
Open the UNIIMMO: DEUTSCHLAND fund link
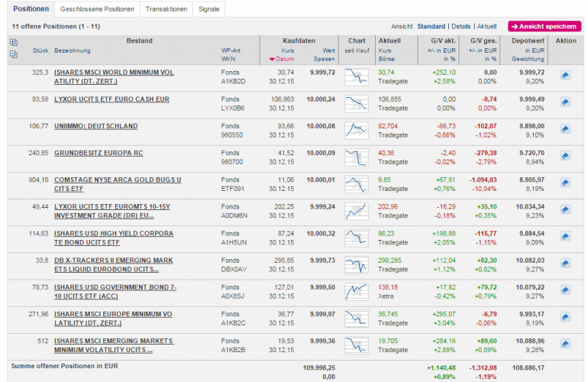point(96,126)
